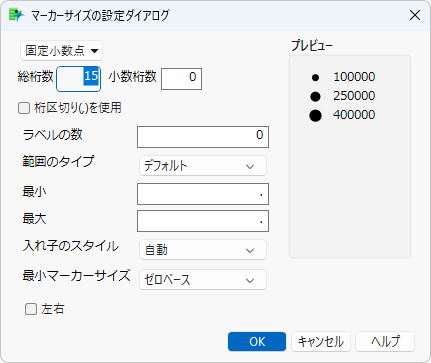The height and width of the screenshot is (363, 431).
Task: Click the 最小 value field
Action: tap(203, 194)
